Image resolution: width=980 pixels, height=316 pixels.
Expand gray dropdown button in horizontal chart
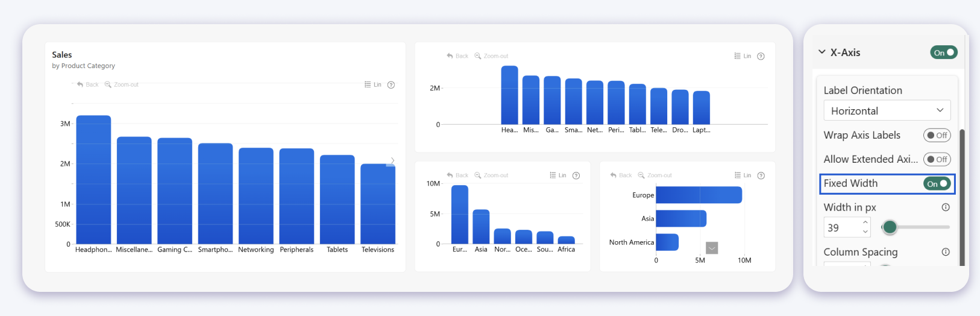tap(712, 248)
